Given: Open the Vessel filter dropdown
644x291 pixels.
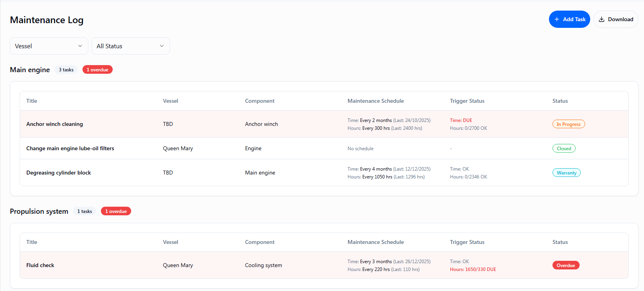Looking at the screenshot, I should (x=49, y=46).
